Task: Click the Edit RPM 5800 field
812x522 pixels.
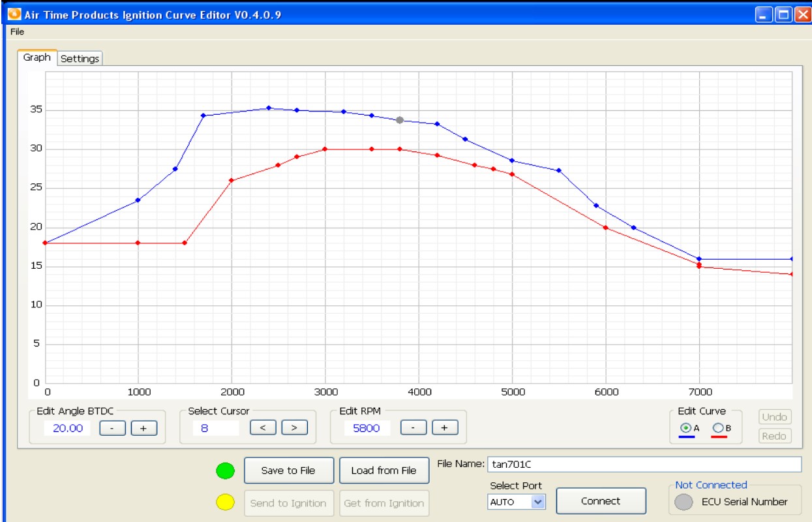Action: [367, 428]
